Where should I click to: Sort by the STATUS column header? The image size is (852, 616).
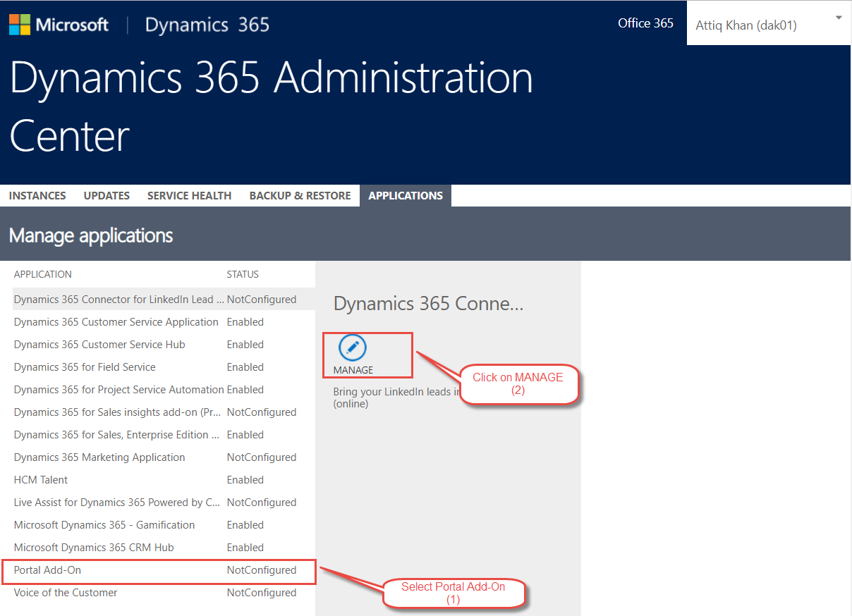(x=243, y=274)
